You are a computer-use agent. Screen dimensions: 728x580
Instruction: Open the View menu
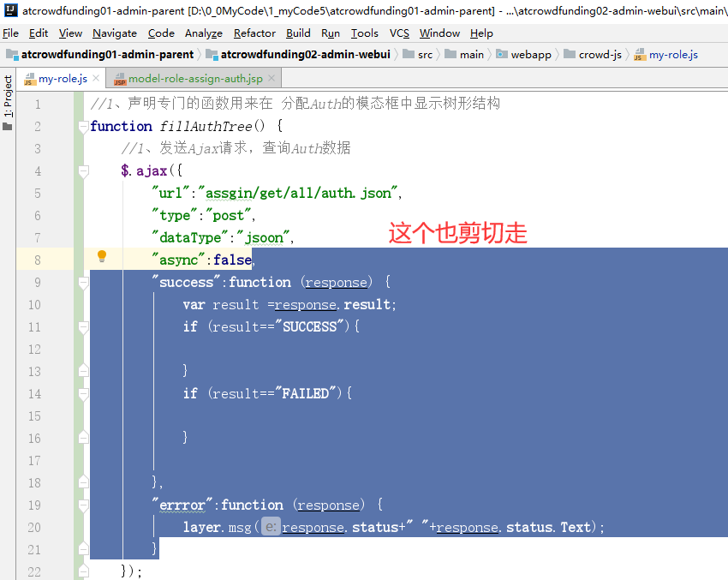pyautogui.click(x=70, y=33)
